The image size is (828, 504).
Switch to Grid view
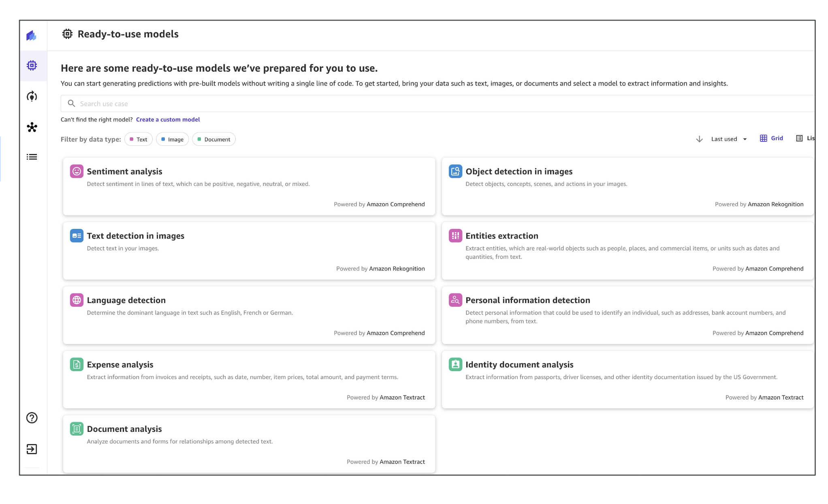[771, 138]
